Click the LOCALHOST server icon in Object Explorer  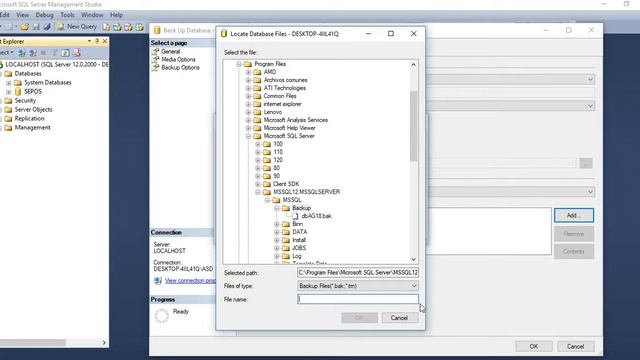1,64
